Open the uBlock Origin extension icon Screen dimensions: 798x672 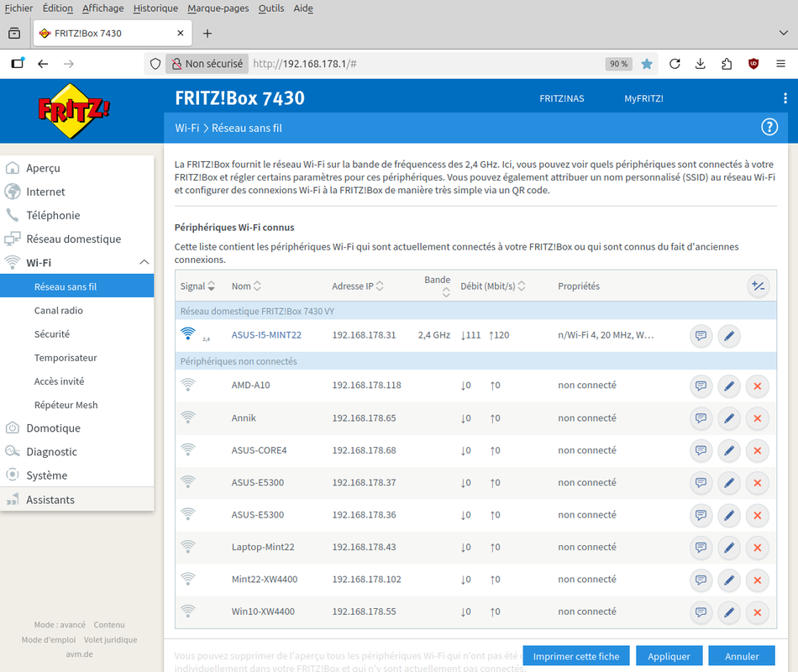point(753,64)
